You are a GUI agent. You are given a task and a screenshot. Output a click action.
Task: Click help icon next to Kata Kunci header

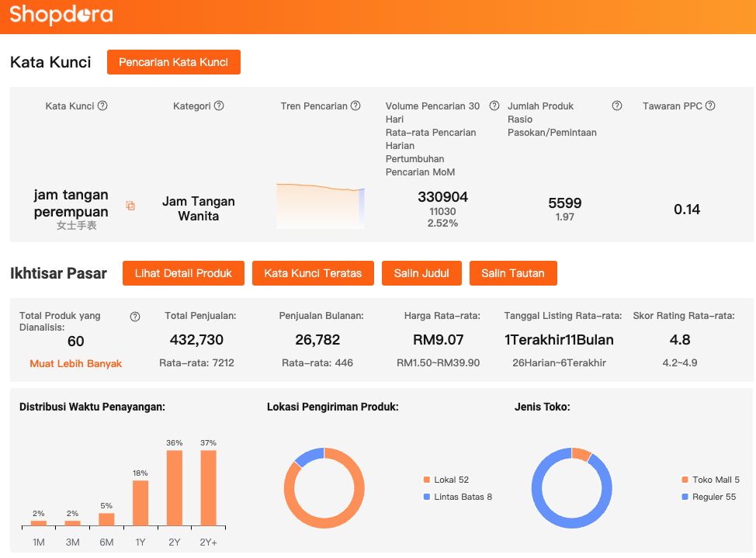102,106
